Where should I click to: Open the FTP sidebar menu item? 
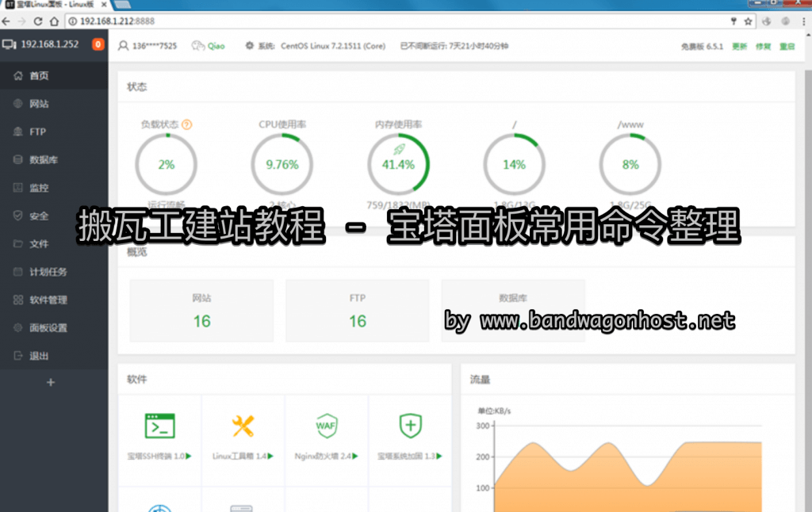click(x=54, y=132)
